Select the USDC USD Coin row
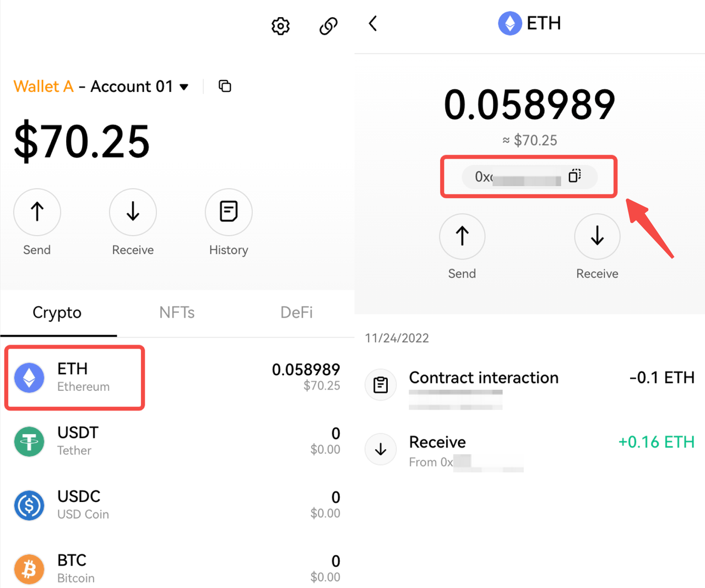 (176, 505)
